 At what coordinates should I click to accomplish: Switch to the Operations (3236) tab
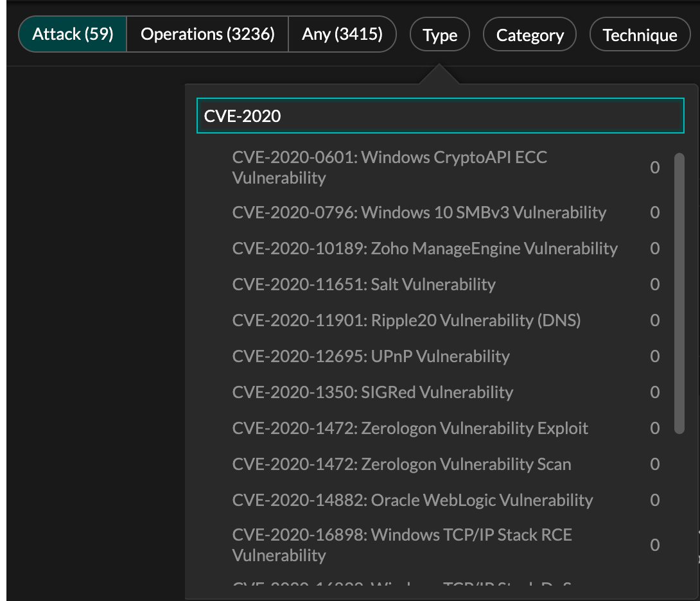[x=207, y=35]
